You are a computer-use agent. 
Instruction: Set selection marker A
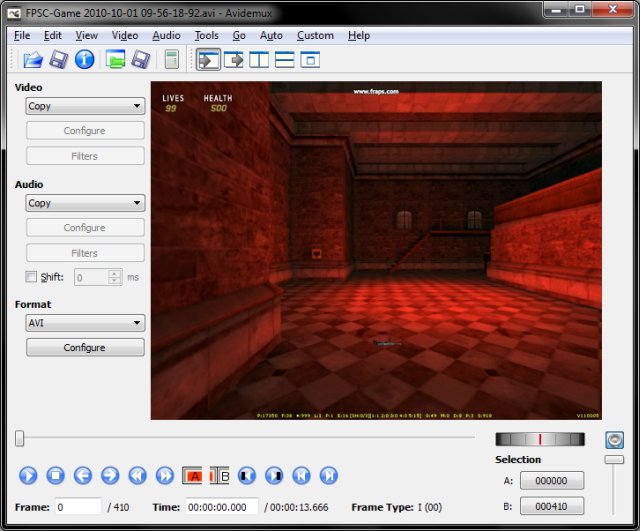click(x=192, y=475)
